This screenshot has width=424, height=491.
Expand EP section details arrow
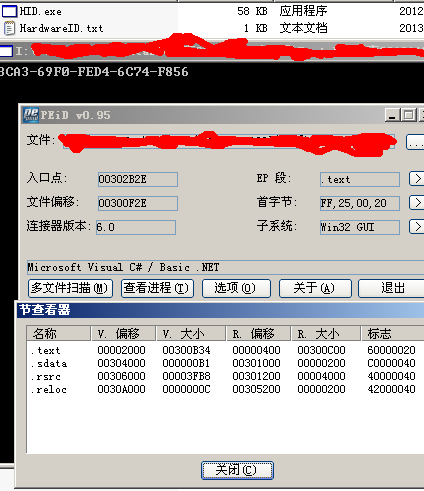tap(417, 179)
